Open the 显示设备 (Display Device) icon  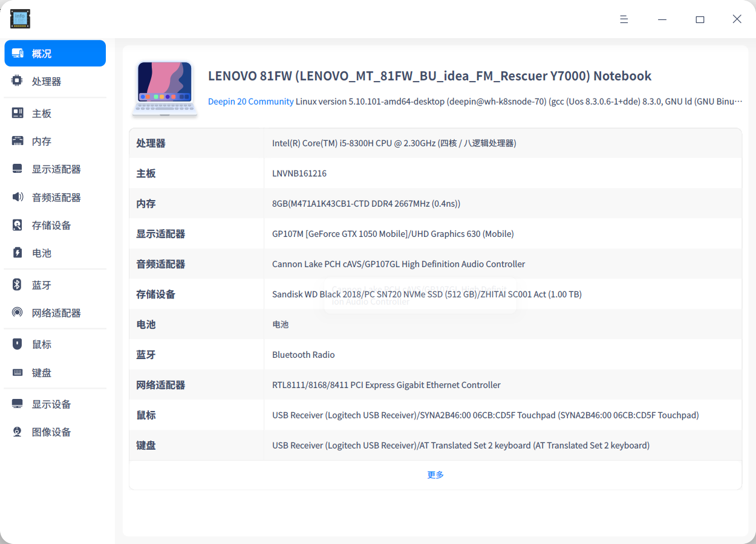[16, 403]
